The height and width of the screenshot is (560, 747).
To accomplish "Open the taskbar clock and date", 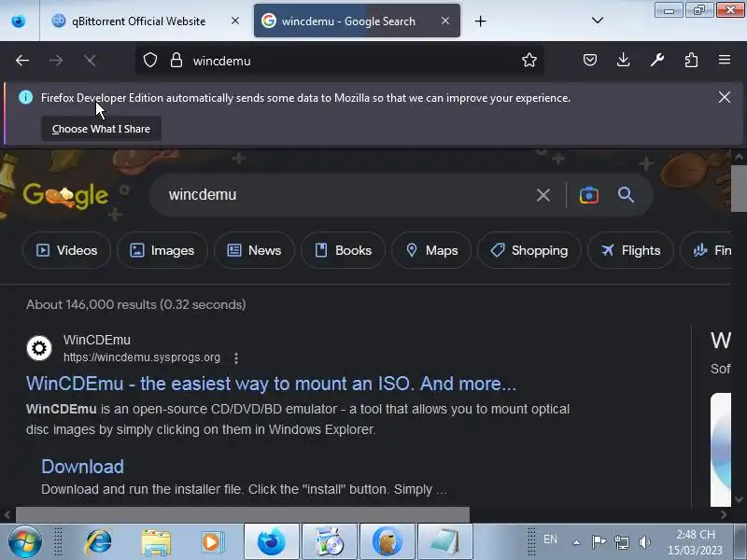I will coord(695,542).
